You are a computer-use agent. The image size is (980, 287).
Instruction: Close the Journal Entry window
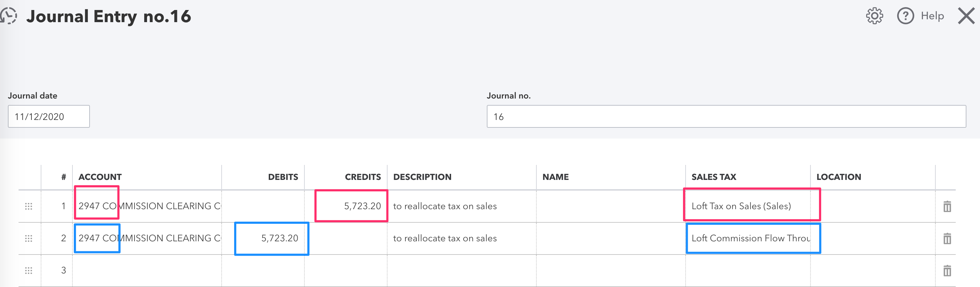tap(966, 16)
